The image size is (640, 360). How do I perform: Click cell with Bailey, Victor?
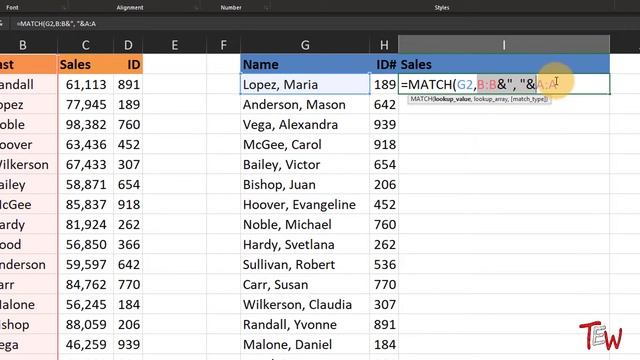coord(305,164)
